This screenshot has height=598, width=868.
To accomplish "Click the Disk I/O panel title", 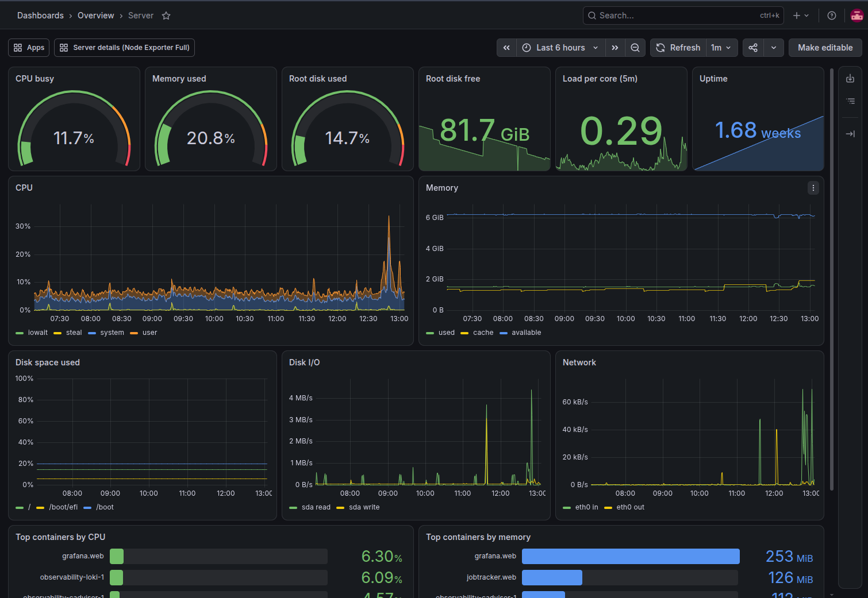I will click(x=304, y=362).
